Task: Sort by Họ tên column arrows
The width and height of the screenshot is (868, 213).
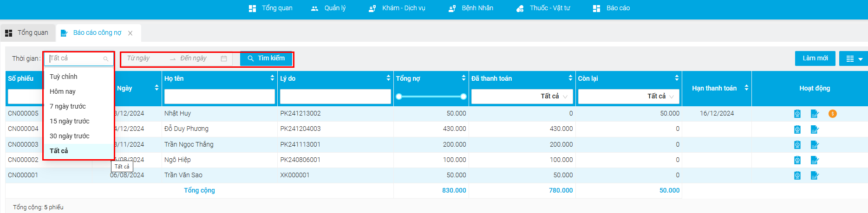Action: click(x=272, y=78)
